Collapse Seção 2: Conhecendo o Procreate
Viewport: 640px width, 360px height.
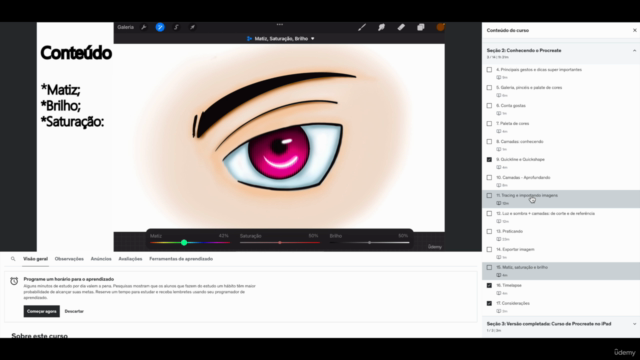tap(634, 51)
